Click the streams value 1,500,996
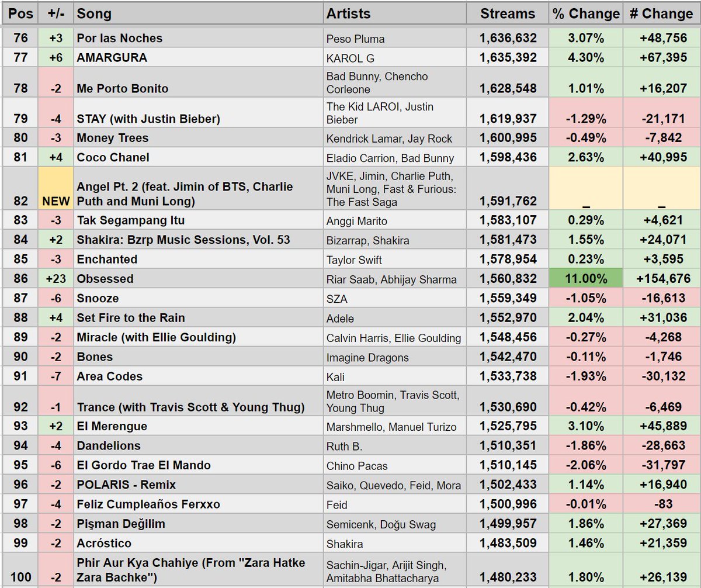Viewport: 701px width, 588px height. [x=508, y=504]
